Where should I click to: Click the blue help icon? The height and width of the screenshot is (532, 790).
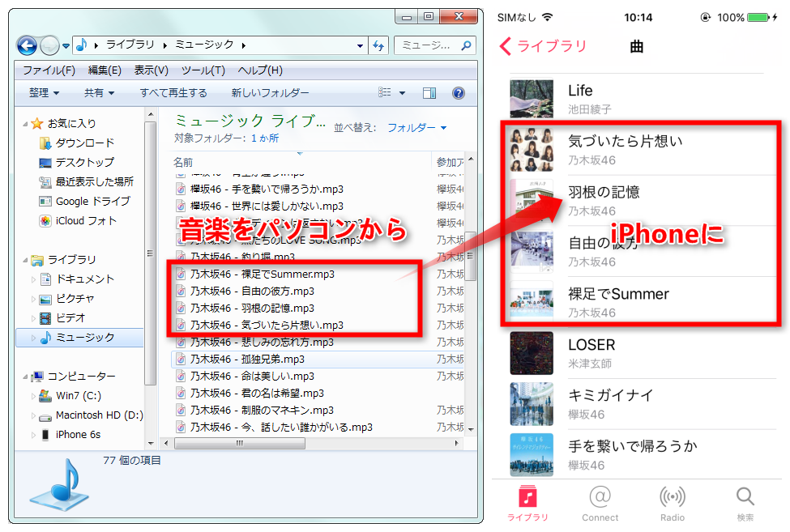(458, 93)
